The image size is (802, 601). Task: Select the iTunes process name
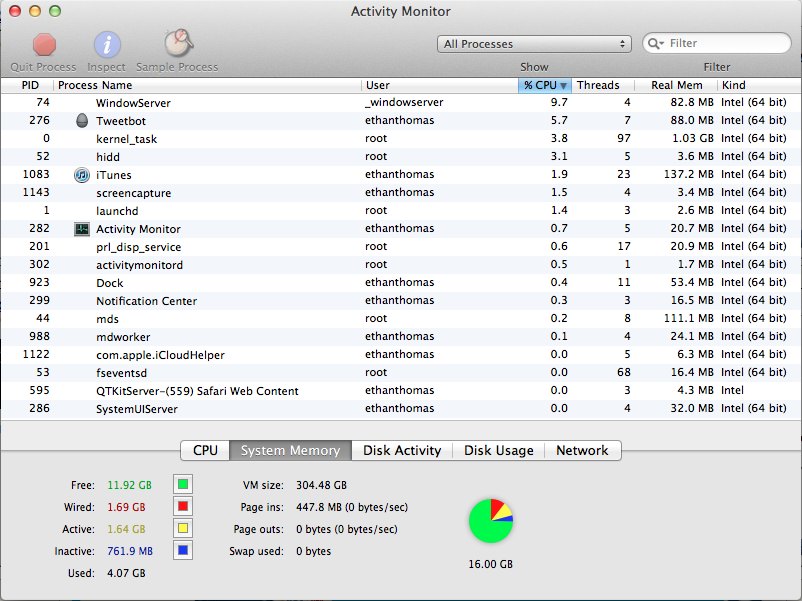coord(114,175)
